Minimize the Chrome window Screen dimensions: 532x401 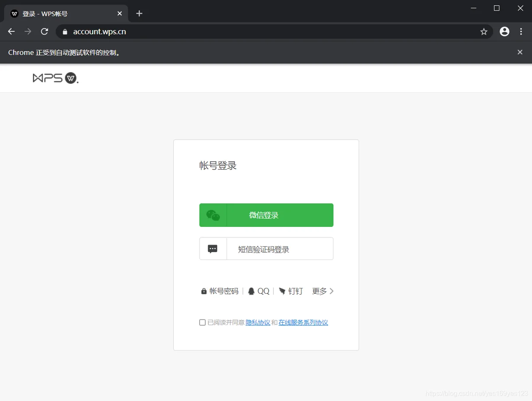click(473, 8)
